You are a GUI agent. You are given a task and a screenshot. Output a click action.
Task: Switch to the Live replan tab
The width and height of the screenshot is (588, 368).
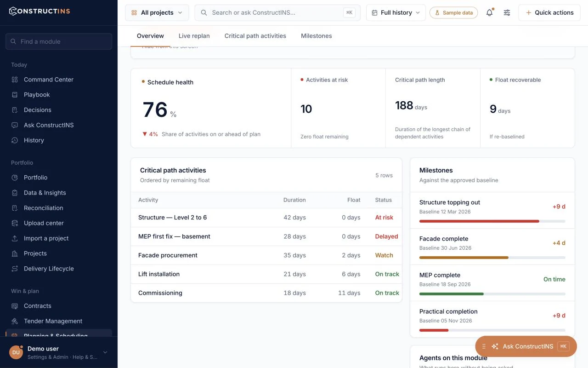click(x=194, y=36)
